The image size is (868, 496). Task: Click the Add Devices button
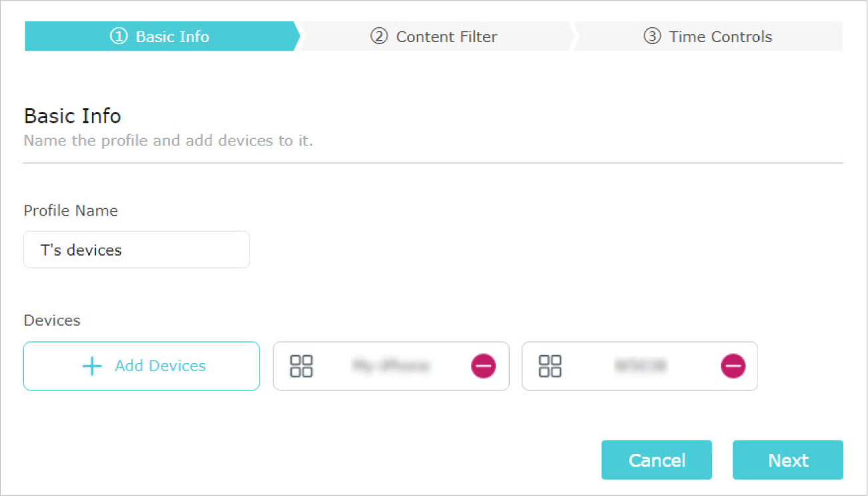pos(141,366)
